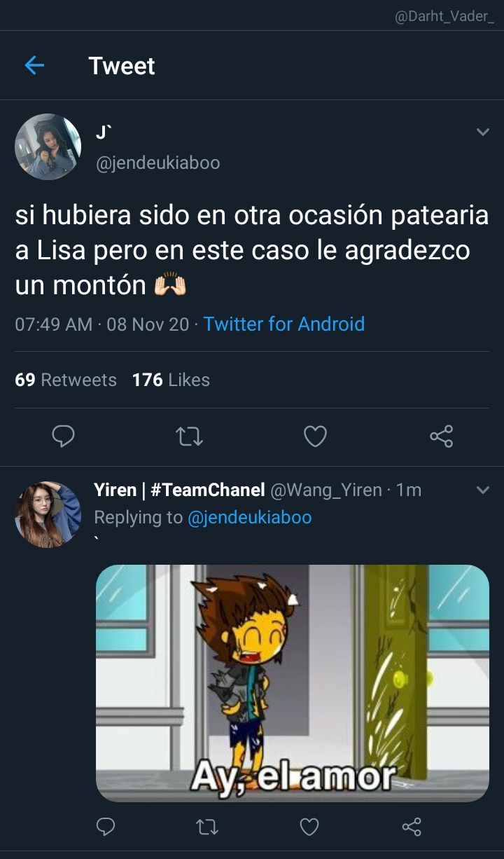Go back using the blue arrow

(x=34, y=66)
